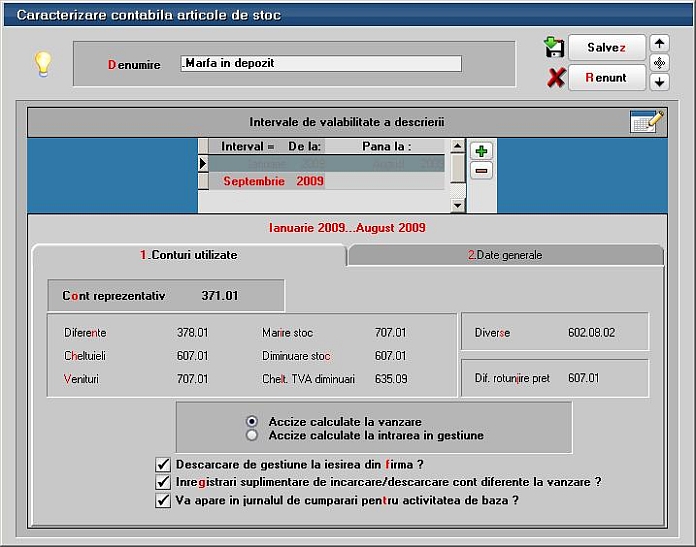The width and height of the screenshot is (696, 547).
Task: Select current row arrow indicator in interval list
Action: 203,163
